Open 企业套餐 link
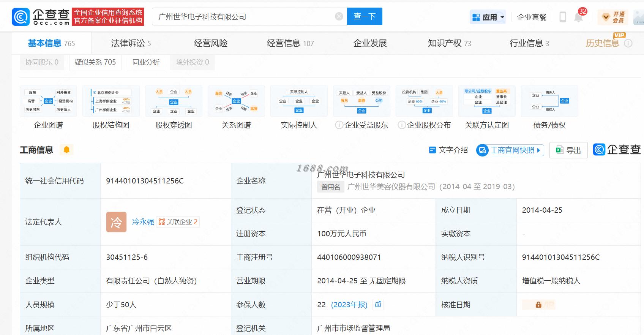This screenshot has width=644, height=335. 532,17
